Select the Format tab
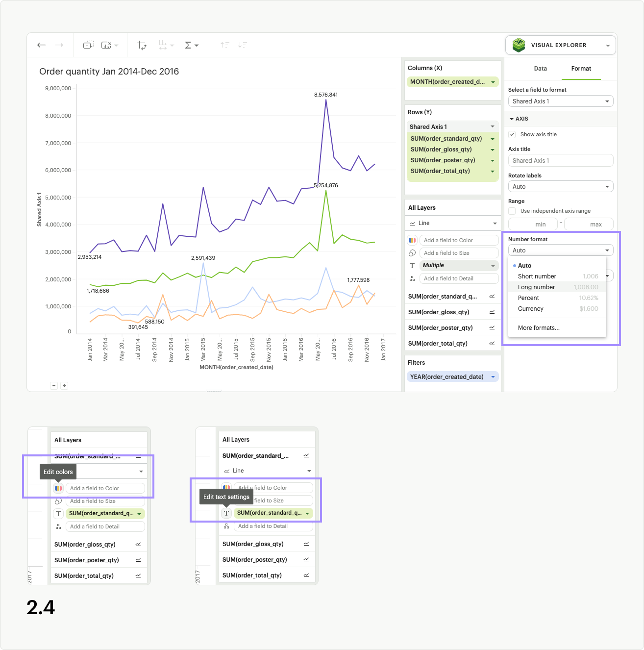This screenshot has width=644, height=650. pyautogui.click(x=581, y=69)
